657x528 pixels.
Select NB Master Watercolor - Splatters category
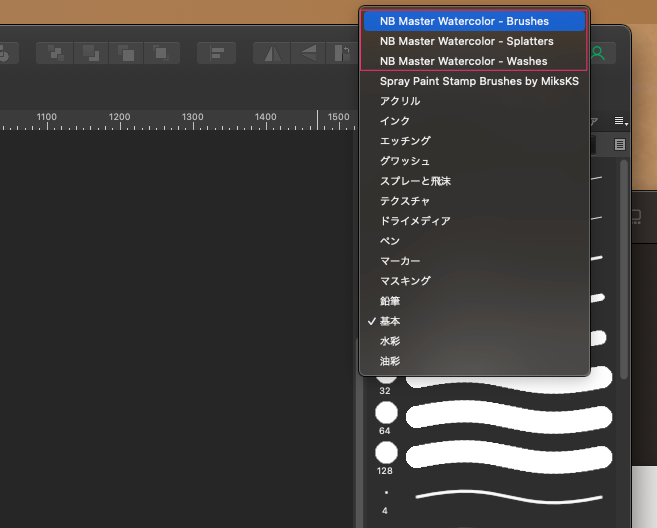(x=466, y=41)
